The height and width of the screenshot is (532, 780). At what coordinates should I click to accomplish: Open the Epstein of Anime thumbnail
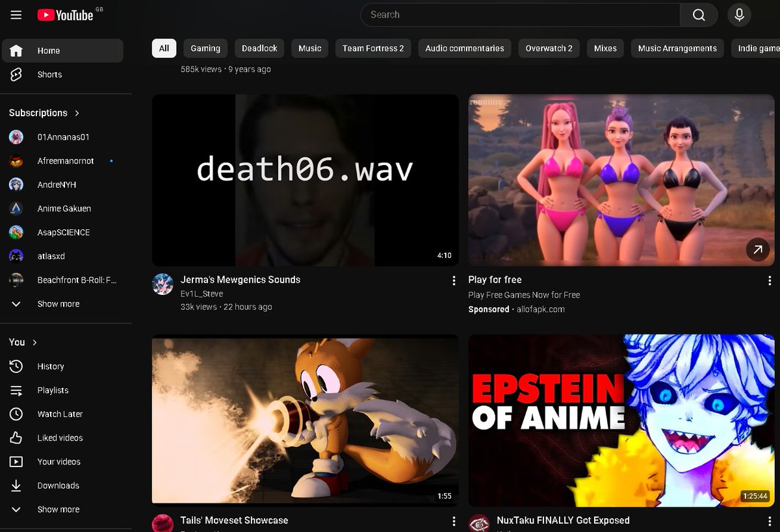click(621, 420)
